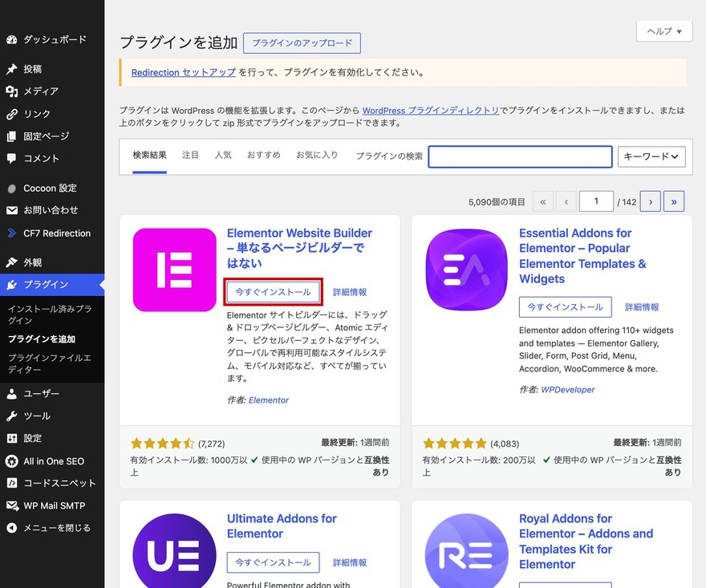Click the paintbrush icon beside 外観

click(x=12, y=262)
